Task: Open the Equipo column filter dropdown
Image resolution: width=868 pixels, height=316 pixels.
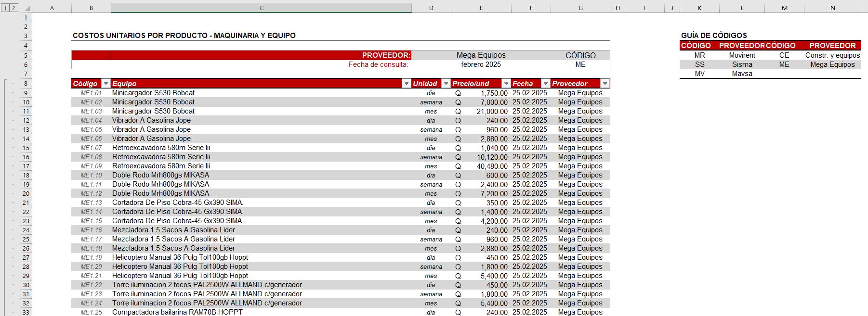Action: (x=407, y=84)
